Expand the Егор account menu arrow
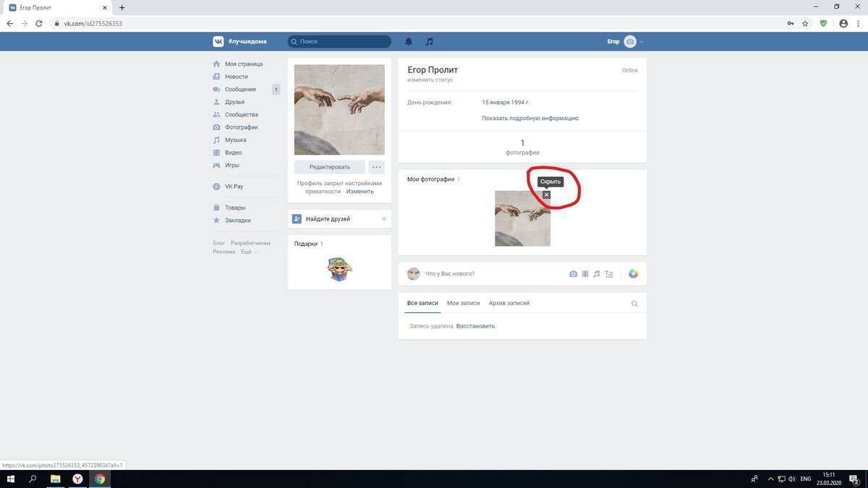The width and height of the screenshot is (868, 488). point(641,42)
